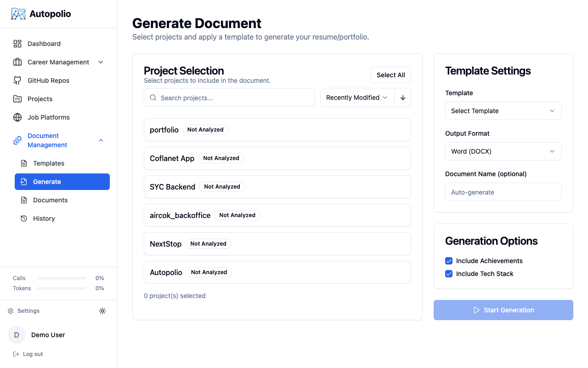Viewport: 588px width, 368px height.
Task: Disable Include Tech Stack
Action: click(x=448, y=274)
